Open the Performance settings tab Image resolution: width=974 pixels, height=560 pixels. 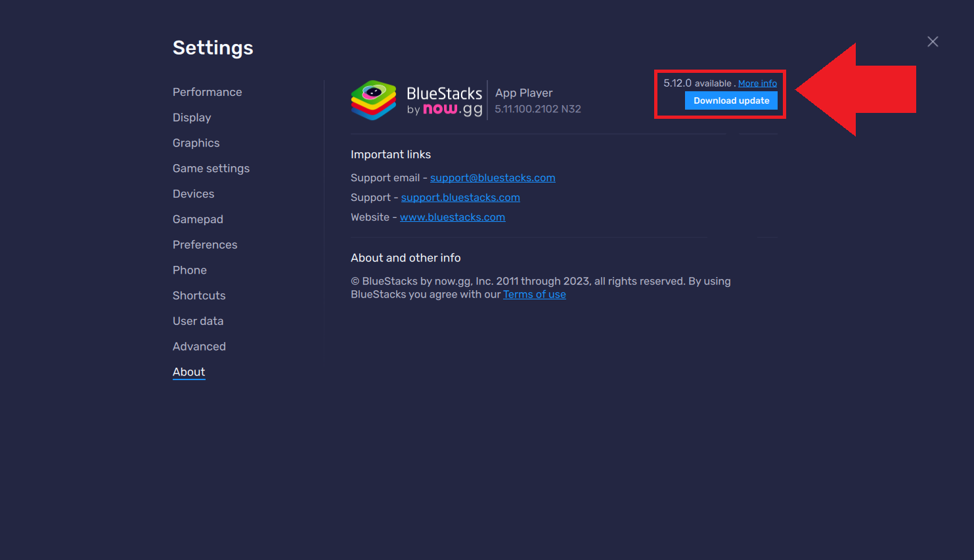coord(207,93)
